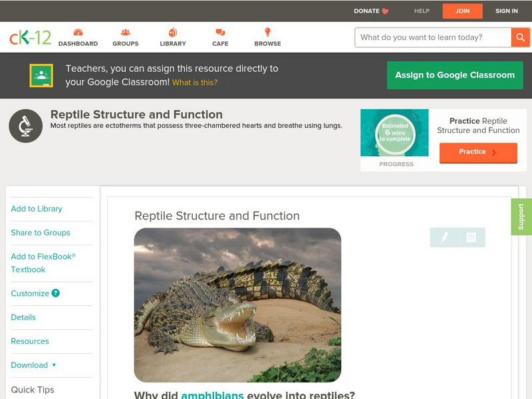Click the Practice button

(478, 152)
